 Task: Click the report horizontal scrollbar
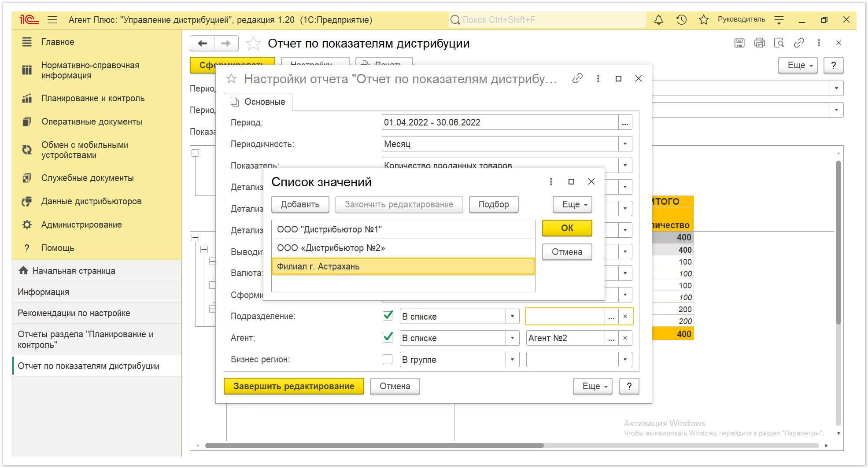374,446
